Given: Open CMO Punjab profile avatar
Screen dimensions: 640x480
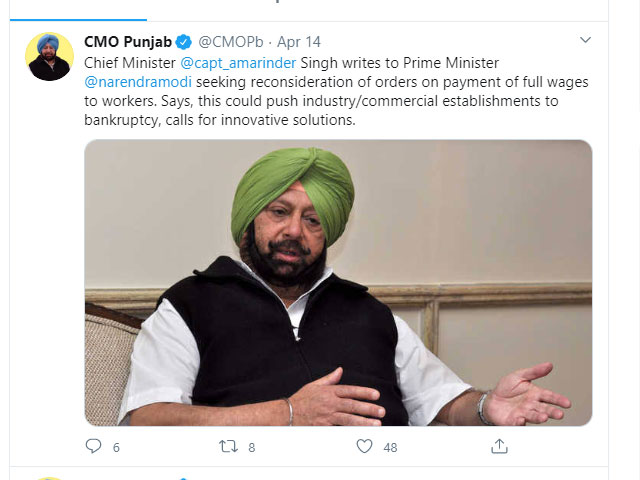Looking at the screenshot, I should pyautogui.click(x=49, y=56).
